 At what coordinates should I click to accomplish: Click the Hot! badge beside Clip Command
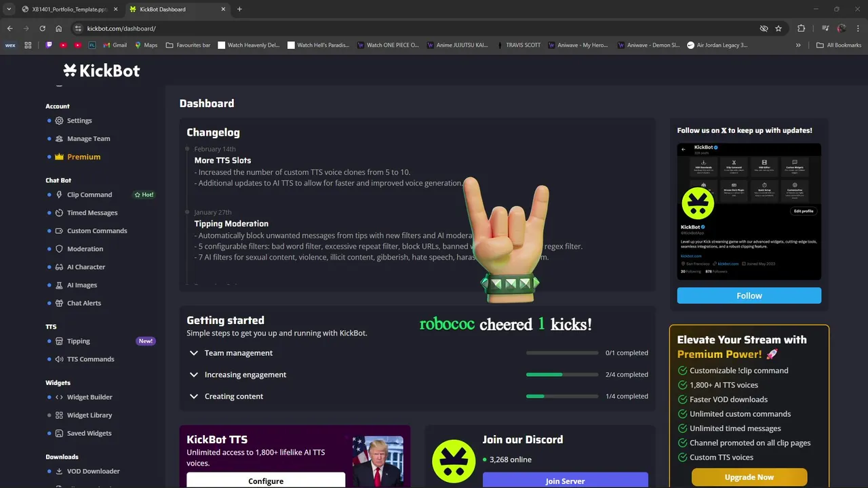[144, 195]
